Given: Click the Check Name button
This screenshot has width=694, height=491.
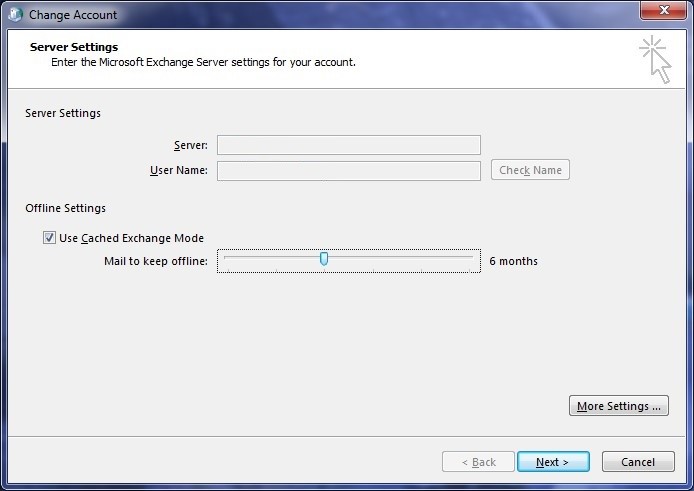Looking at the screenshot, I should (530, 170).
